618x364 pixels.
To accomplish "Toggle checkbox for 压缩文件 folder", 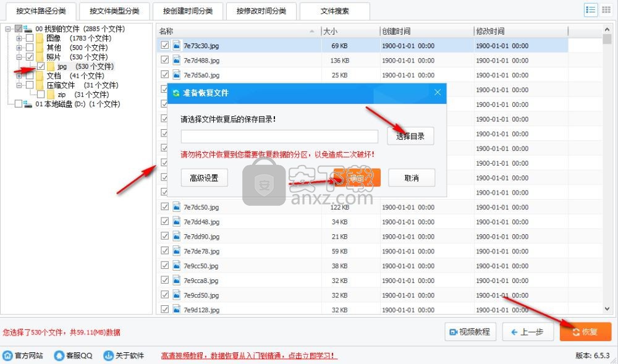I will pyautogui.click(x=30, y=85).
